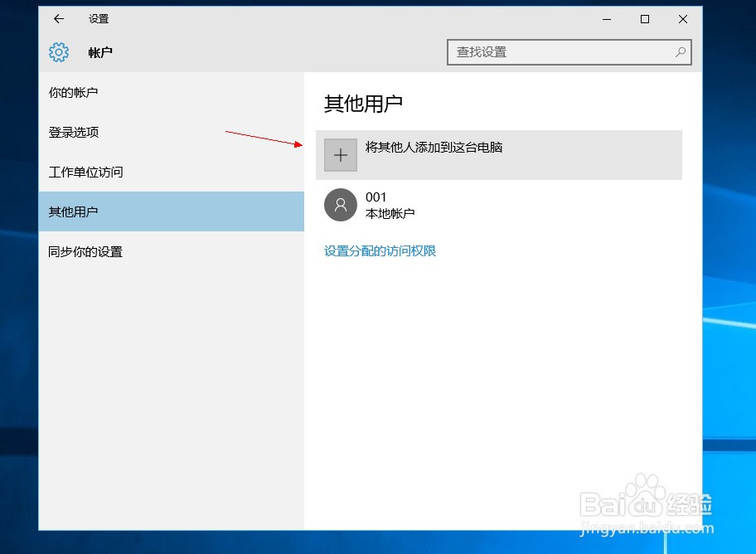The width and height of the screenshot is (756, 554).
Task: Click the search magnifier icon
Action: pos(681,52)
